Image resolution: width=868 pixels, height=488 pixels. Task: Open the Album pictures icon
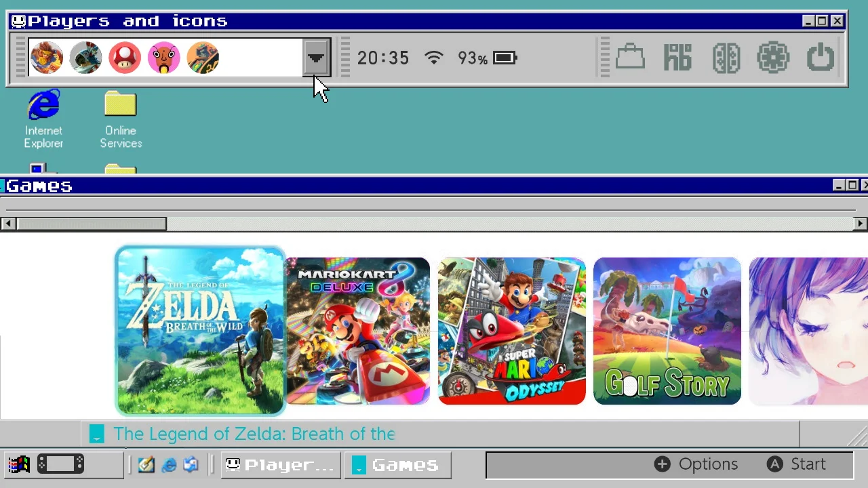pyautogui.click(x=677, y=58)
